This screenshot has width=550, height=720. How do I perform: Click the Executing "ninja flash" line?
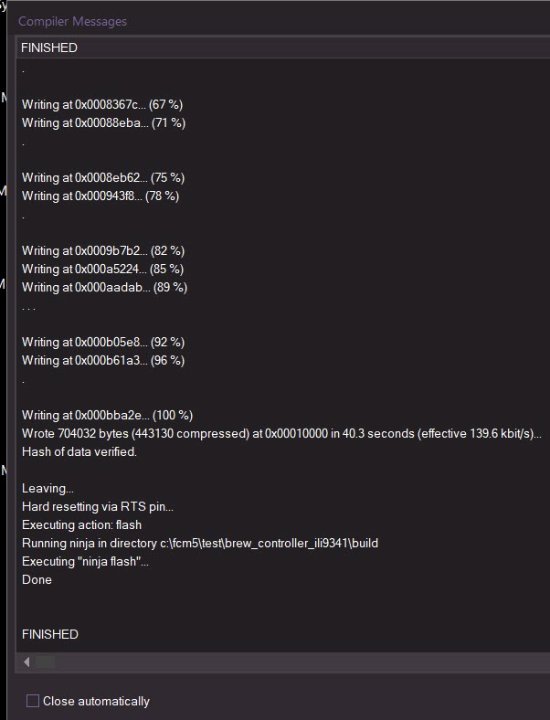pos(85,561)
